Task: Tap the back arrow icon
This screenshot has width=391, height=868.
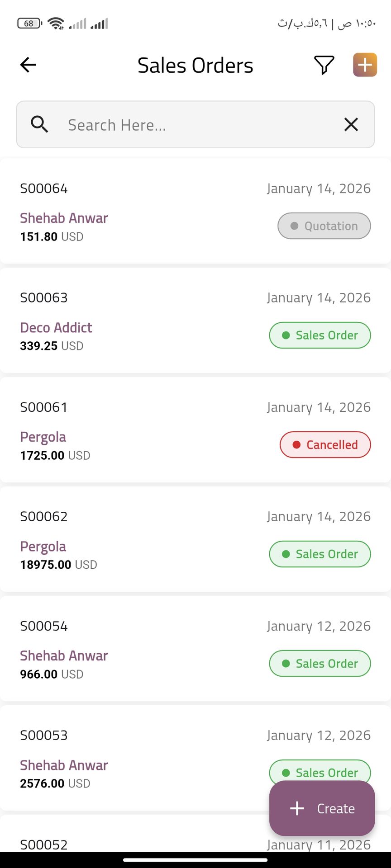Action: [x=28, y=65]
